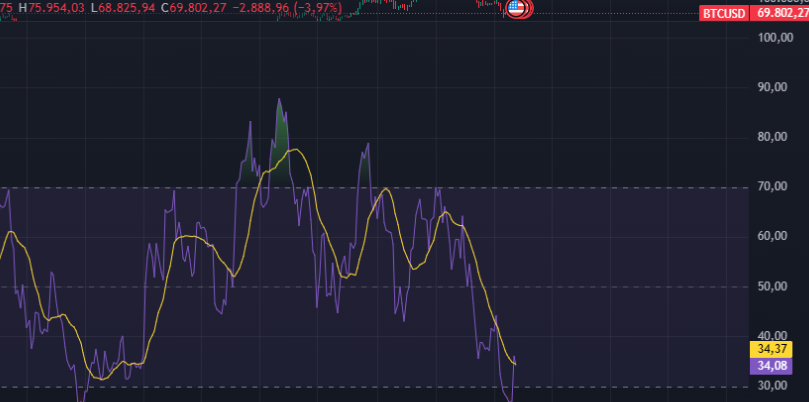Click the 80,00 level on the price axis

coord(775,137)
